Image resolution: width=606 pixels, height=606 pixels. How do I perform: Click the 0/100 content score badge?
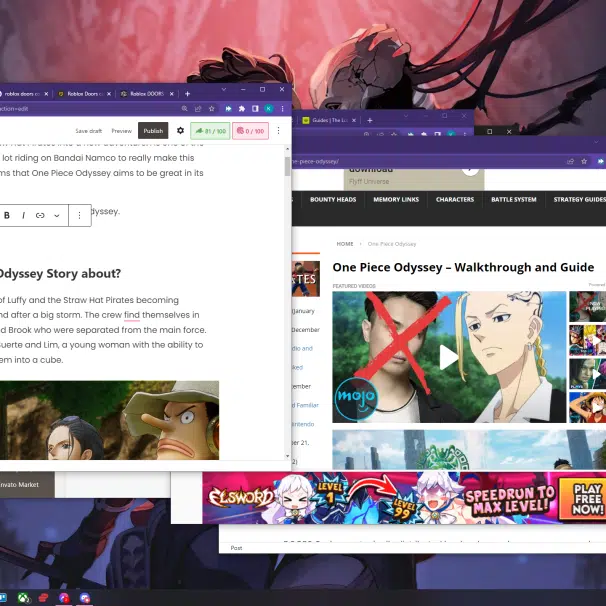(x=250, y=131)
